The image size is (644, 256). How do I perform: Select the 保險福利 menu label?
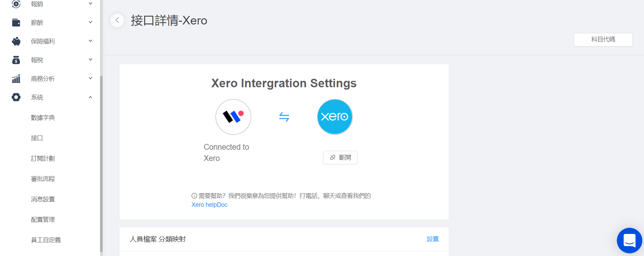click(x=43, y=41)
